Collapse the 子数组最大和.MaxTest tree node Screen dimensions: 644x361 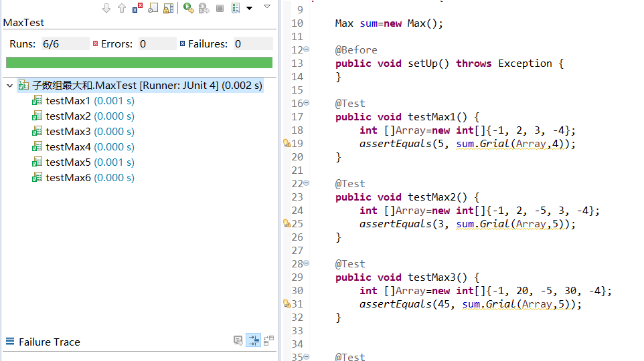9,86
